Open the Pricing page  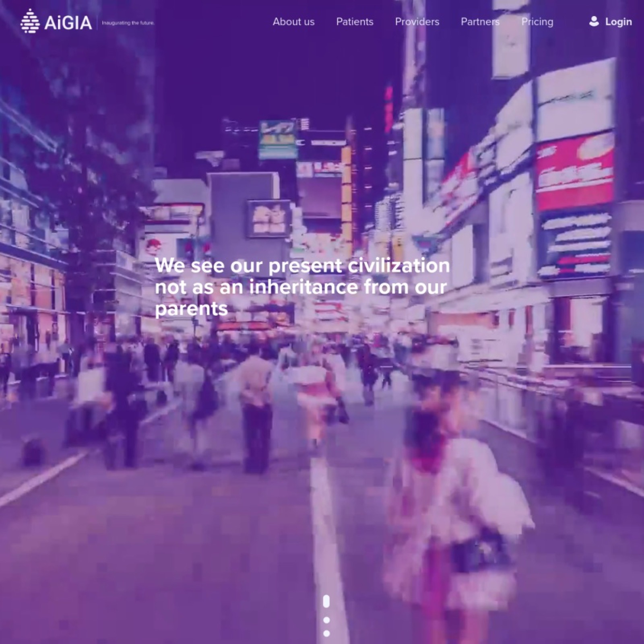coord(537,22)
